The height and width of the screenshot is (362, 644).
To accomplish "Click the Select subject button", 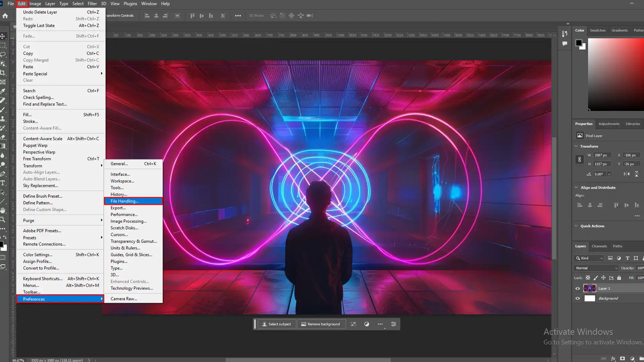I will coord(276,324).
